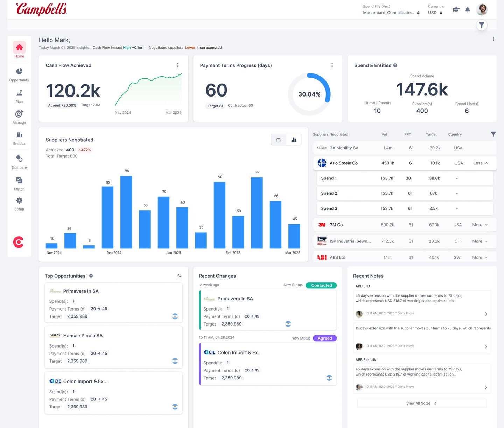Viewport: 504px width, 428px height.
Task: Click the Agreed +20.00% tag
Action: point(62,105)
